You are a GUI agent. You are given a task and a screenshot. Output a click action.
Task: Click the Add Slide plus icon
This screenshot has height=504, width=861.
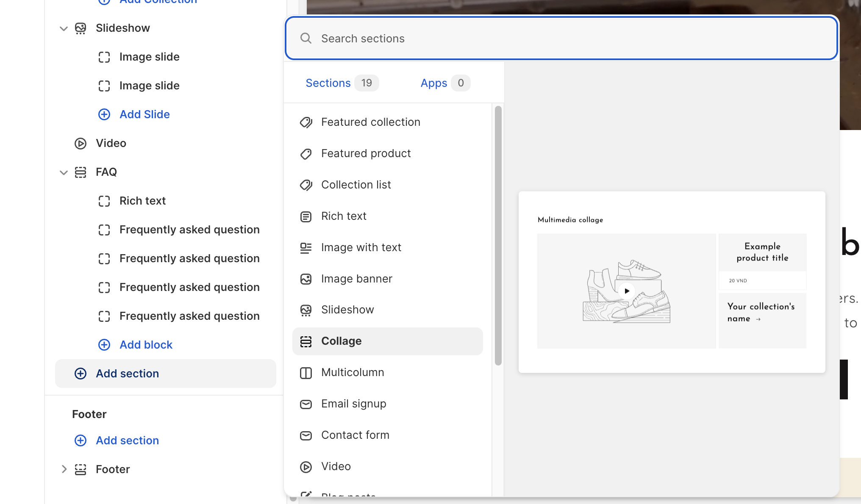click(104, 114)
